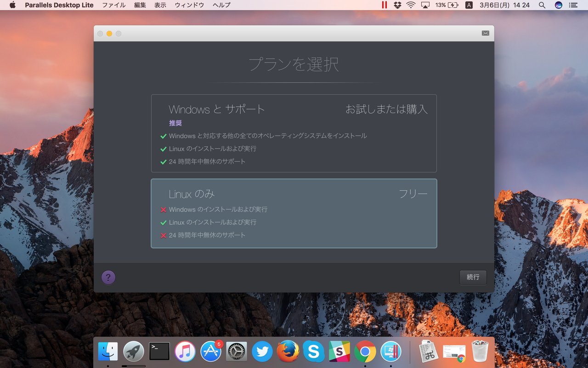Viewport: 588px width, 368px height.
Task: Click the pause icon in the menu bar
Action: (384, 5)
